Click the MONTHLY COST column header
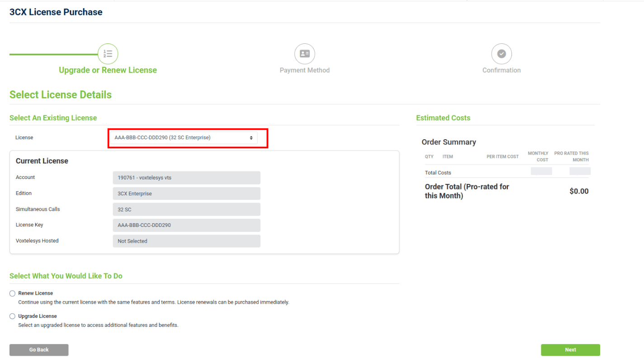The height and width of the screenshot is (358, 644). coord(538,157)
